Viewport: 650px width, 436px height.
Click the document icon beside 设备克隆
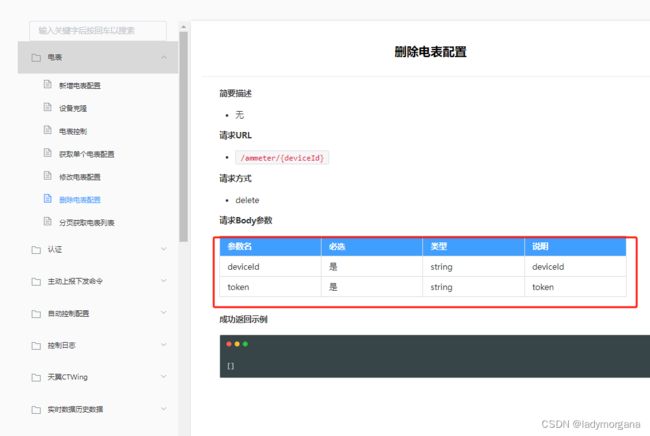[48, 107]
